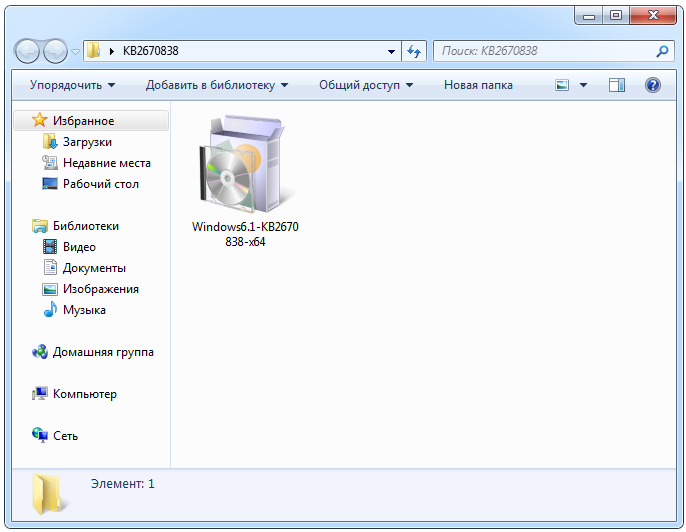Select Избранное in navigation pane

coord(91,121)
